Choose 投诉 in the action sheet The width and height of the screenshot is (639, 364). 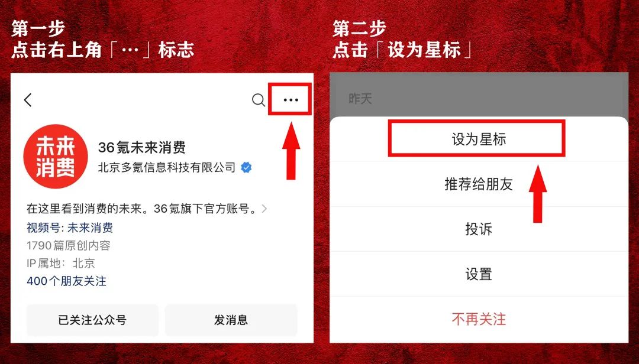[x=479, y=229]
